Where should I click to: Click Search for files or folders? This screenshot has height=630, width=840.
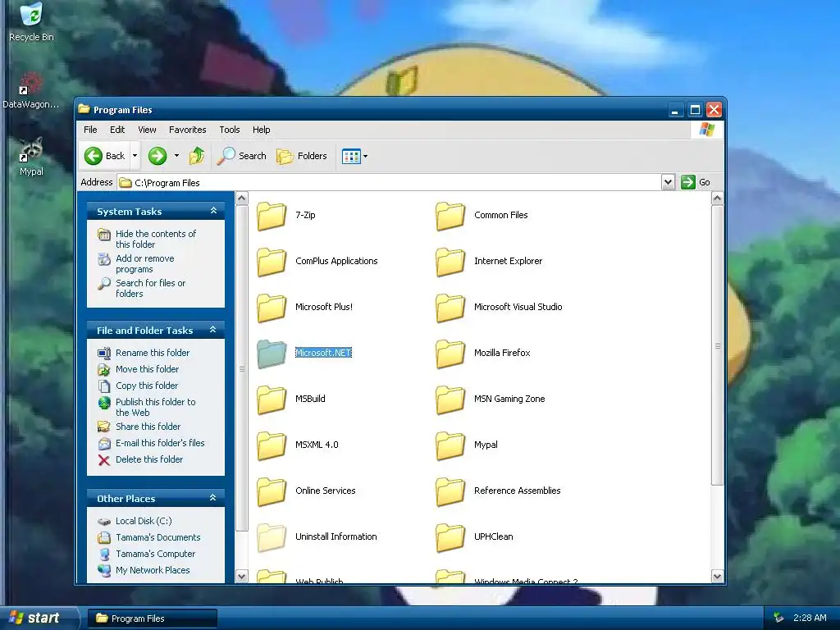pos(151,288)
